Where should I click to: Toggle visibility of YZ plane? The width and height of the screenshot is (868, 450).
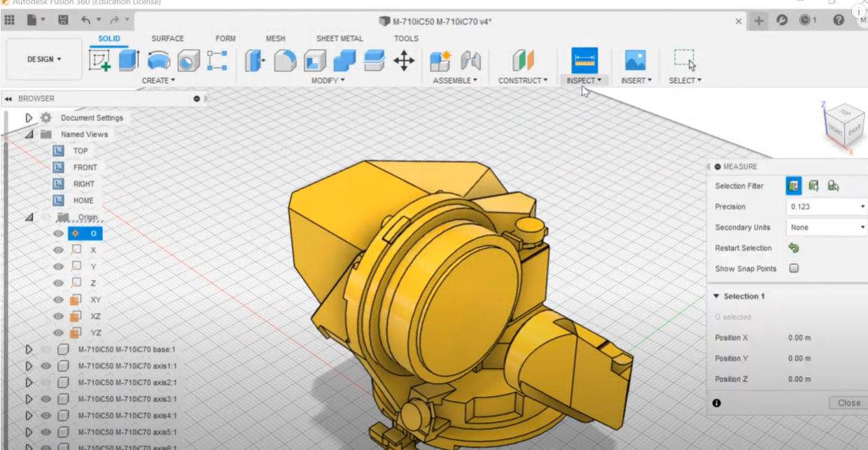(59, 332)
